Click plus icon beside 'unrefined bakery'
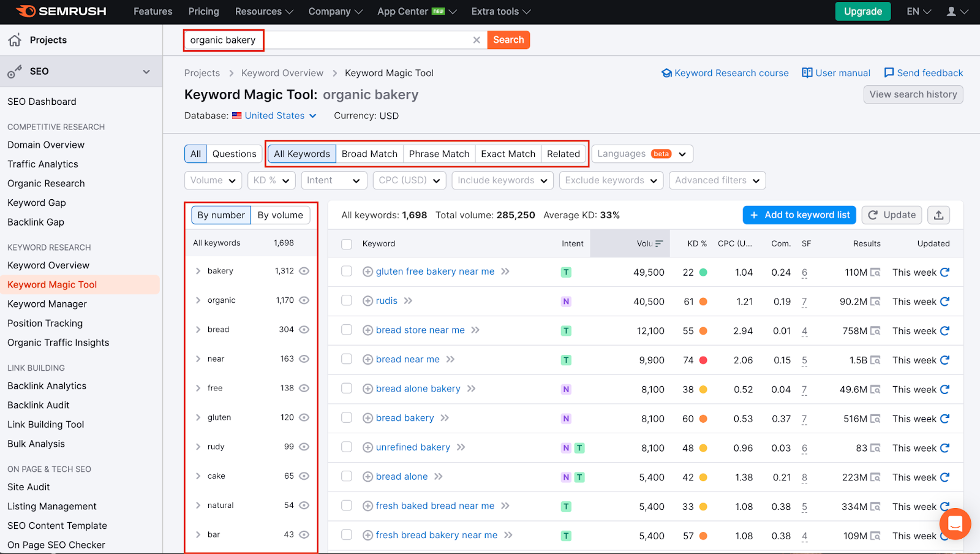Image resolution: width=980 pixels, height=554 pixels. point(367,447)
